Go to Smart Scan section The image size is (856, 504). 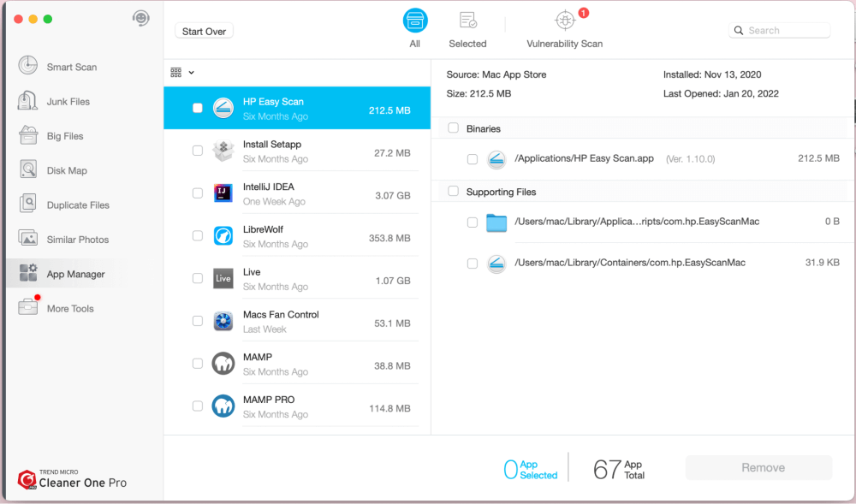pos(72,67)
